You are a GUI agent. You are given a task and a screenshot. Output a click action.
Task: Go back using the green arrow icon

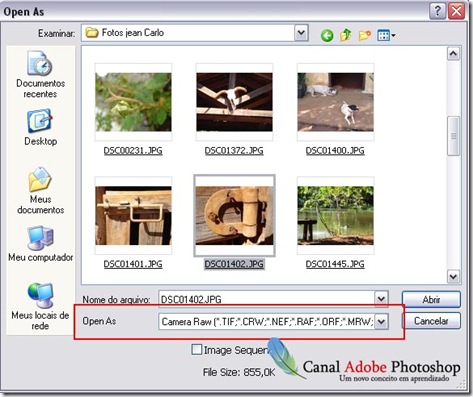[x=327, y=35]
